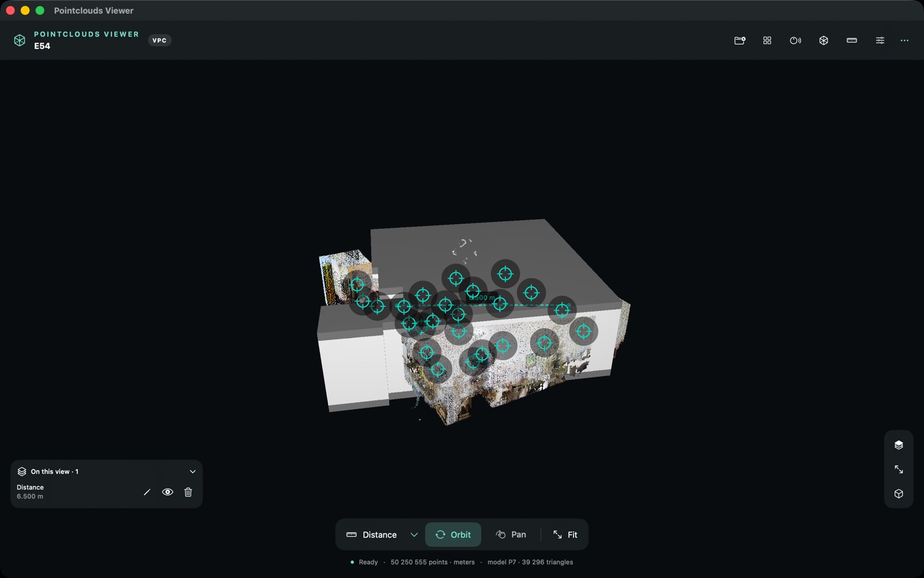Screen dimensions: 924x578
Task: Fit the model to the view
Action: [x=565, y=535]
